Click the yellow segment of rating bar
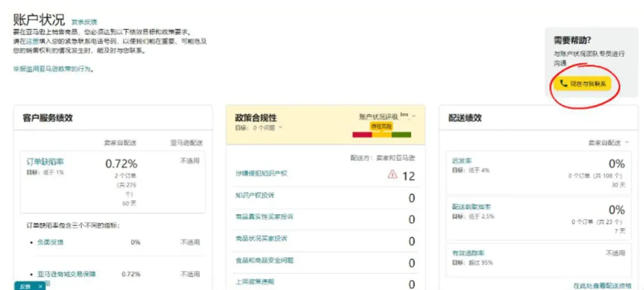This screenshot has width=644, height=290. click(x=382, y=135)
